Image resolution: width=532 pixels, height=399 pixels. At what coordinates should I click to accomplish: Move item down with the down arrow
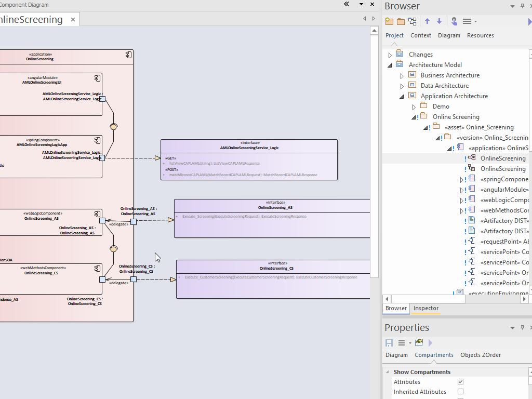tap(439, 21)
